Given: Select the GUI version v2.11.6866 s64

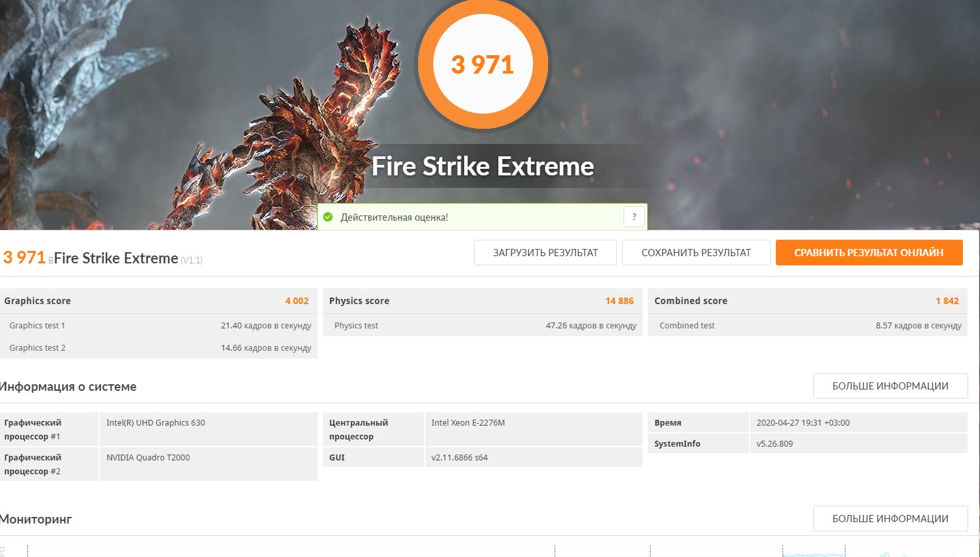Looking at the screenshot, I should coord(459,458).
